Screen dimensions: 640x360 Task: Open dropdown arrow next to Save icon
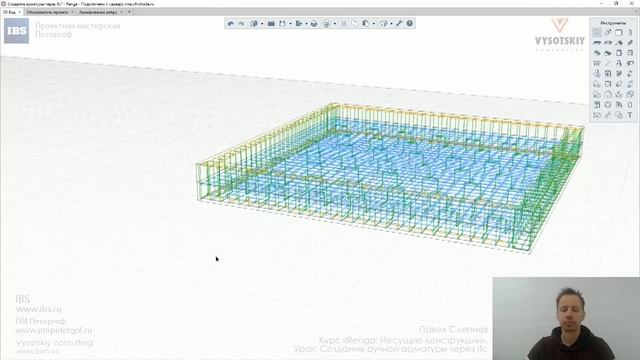tap(290, 24)
